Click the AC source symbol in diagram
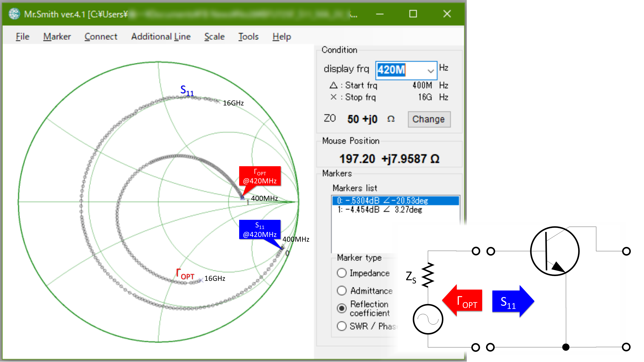The height and width of the screenshot is (362, 644). [x=428, y=319]
